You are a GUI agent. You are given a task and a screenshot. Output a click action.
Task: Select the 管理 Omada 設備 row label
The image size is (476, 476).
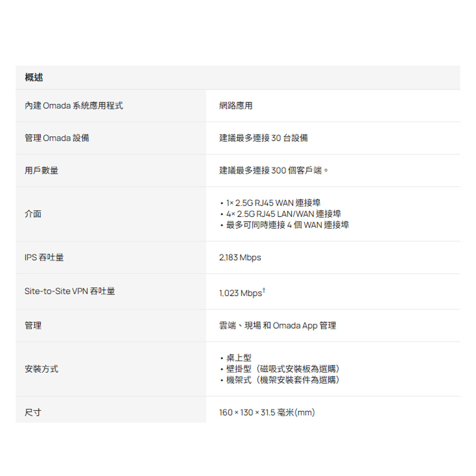pos(57,138)
